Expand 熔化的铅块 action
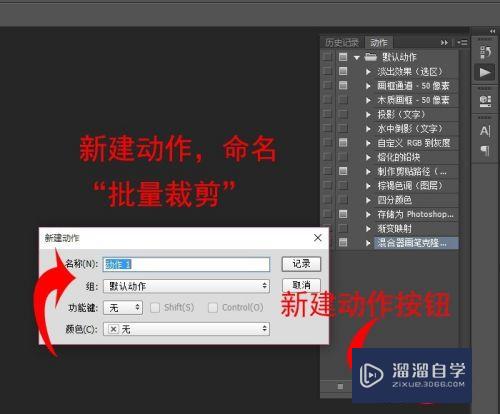Viewport: 500px width, 414px height. (368, 157)
